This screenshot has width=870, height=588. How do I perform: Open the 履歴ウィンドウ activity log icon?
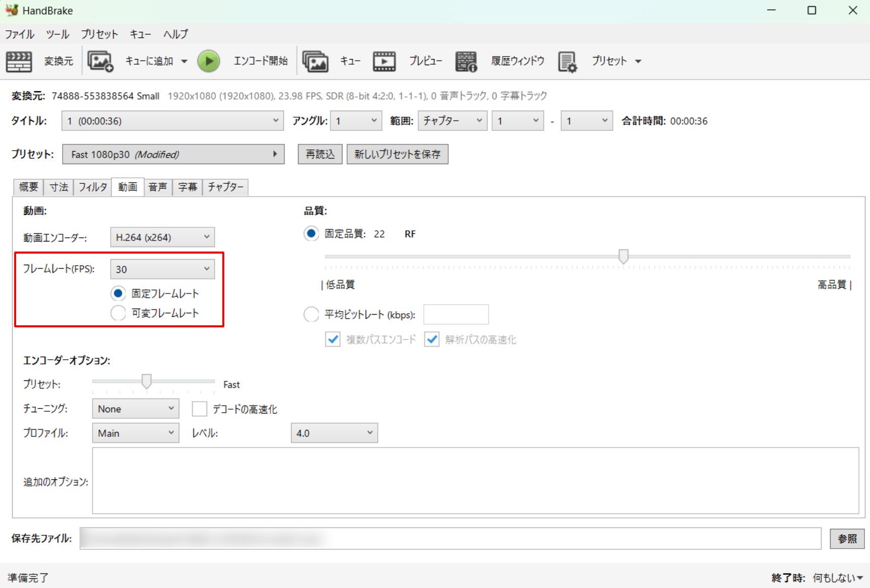[x=466, y=61]
